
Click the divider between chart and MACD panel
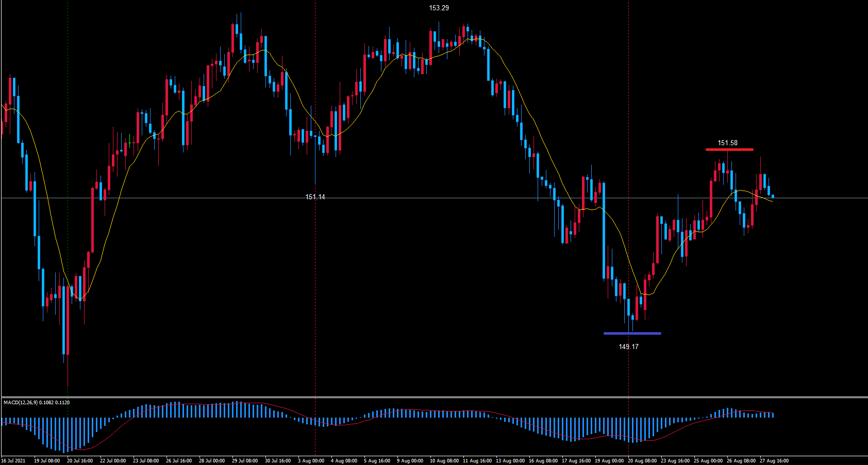(434, 397)
